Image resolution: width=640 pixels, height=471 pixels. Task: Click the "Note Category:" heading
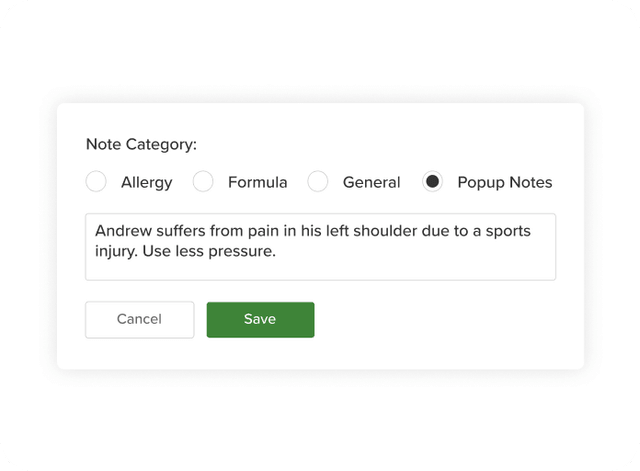click(140, 144)
